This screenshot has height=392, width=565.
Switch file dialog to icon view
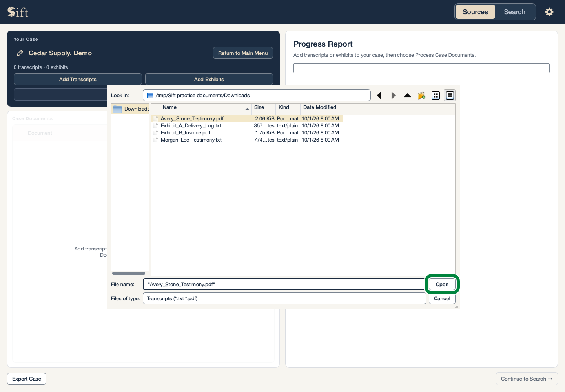pyautogui.click(x=436, y=95)
